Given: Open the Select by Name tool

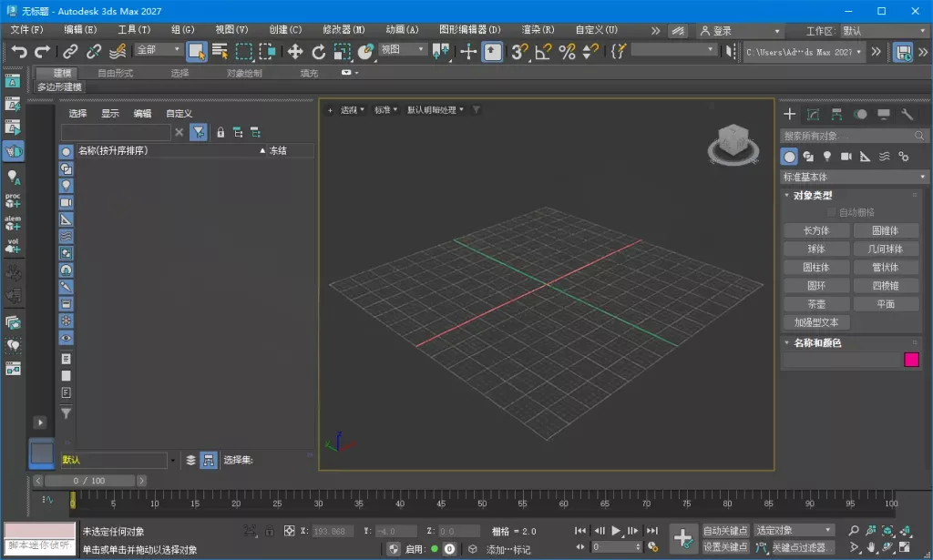Looking at the screenshot, I should (219, 52).
